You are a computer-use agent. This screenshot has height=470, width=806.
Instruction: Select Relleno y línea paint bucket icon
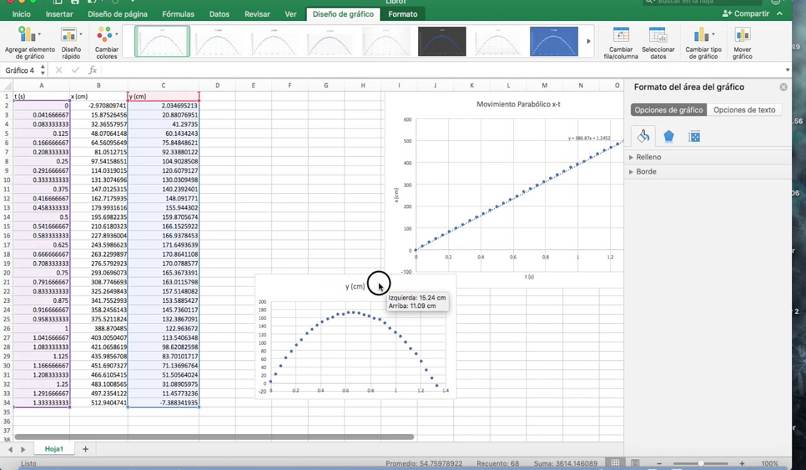[x=643, y=136]
